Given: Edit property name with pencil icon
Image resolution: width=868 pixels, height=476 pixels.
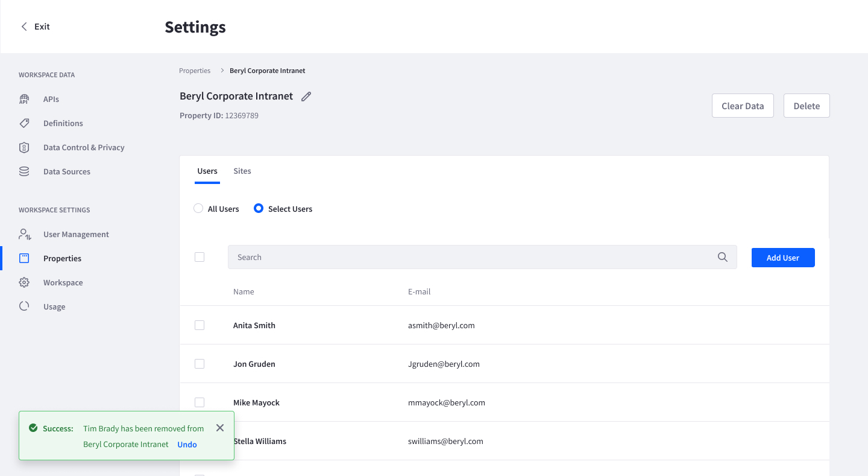Looking at the screenshot, I should click(x=306, y=97).
